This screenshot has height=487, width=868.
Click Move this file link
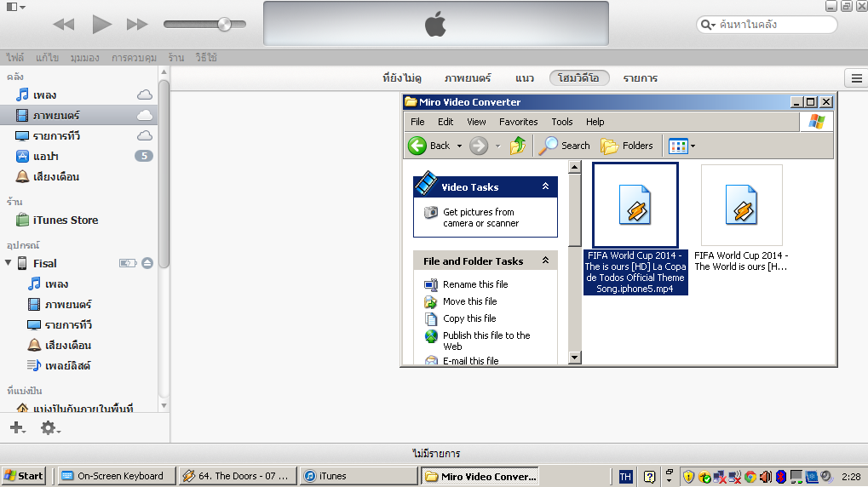click(469, 301)
